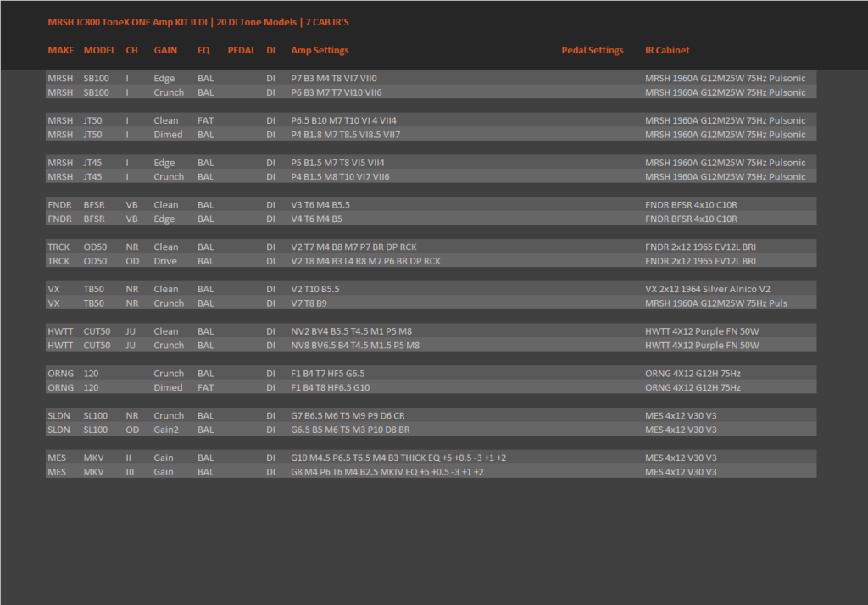The image size is (868, 605).
Task: Click the EQ column header
Action: coord(203,50)
